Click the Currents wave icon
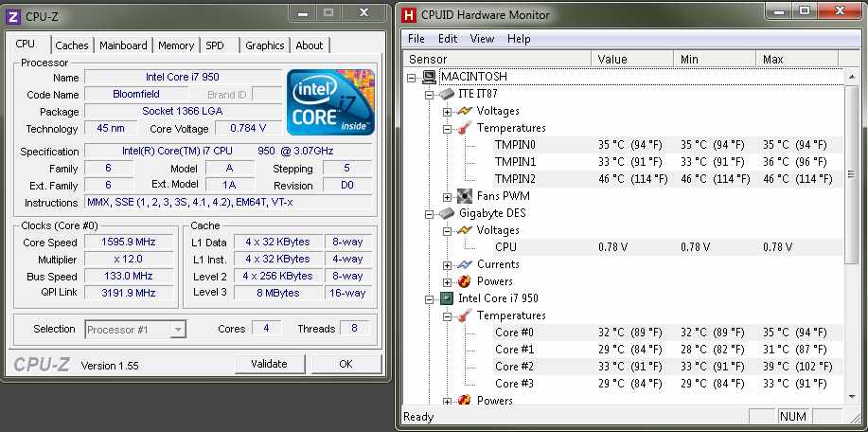The image size is (868, 432). 465,264
